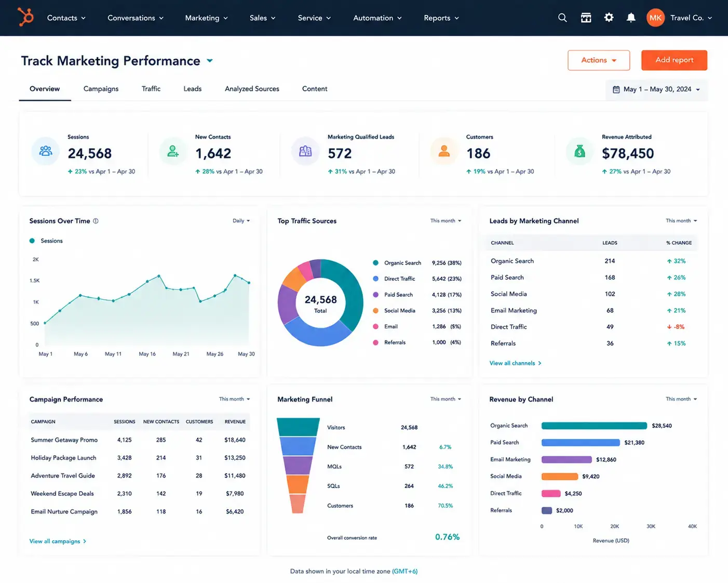Open the search magnifier icon
Screen dimensions: 728x583
coord(562,18)
